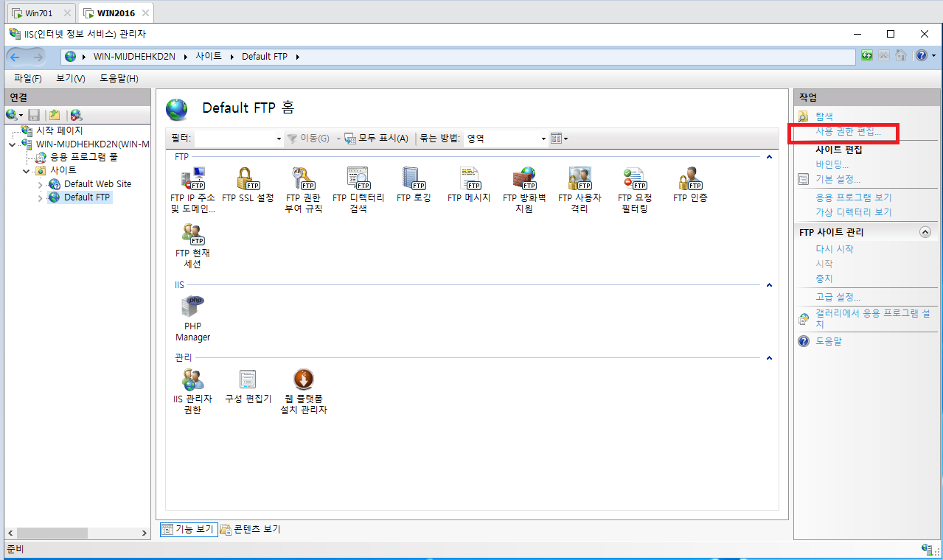Click 도움말 link in 작업 pane

[x=829, y=341]
